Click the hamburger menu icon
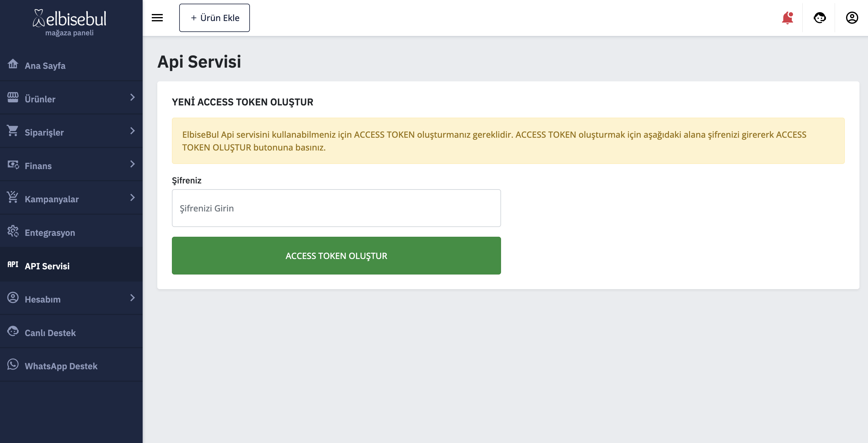The width and height of the screenshot is (868, 443). [157, 18]
